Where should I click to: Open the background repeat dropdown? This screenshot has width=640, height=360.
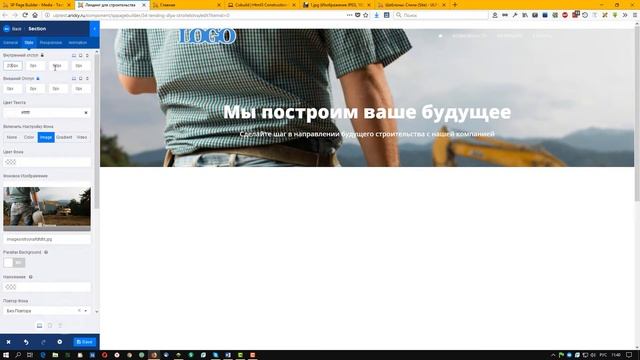(47, 311)
